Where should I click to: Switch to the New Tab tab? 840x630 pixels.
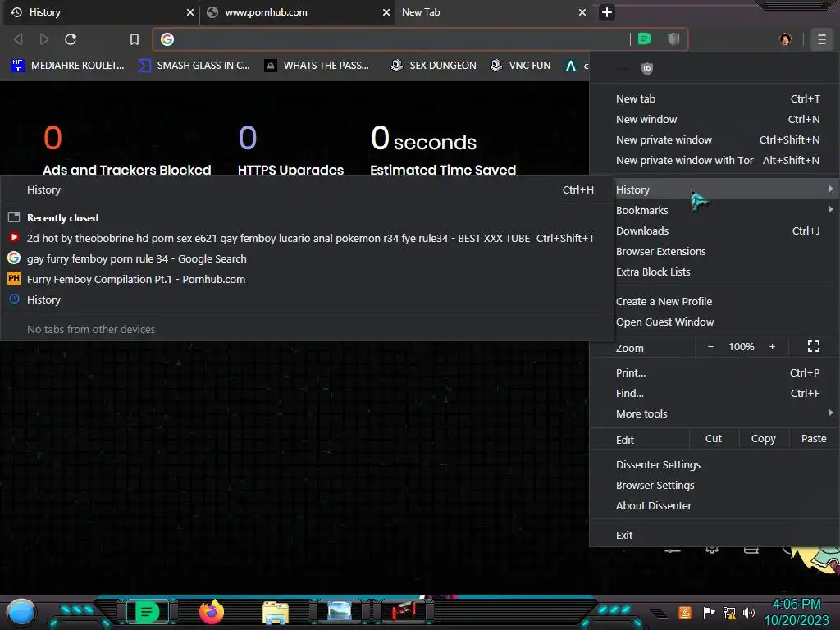[493, 12]
